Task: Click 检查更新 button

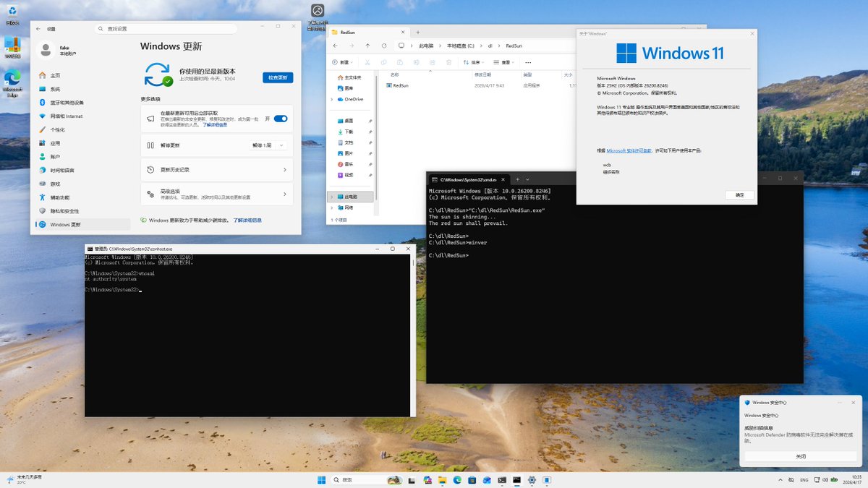Action: [278, 77]
